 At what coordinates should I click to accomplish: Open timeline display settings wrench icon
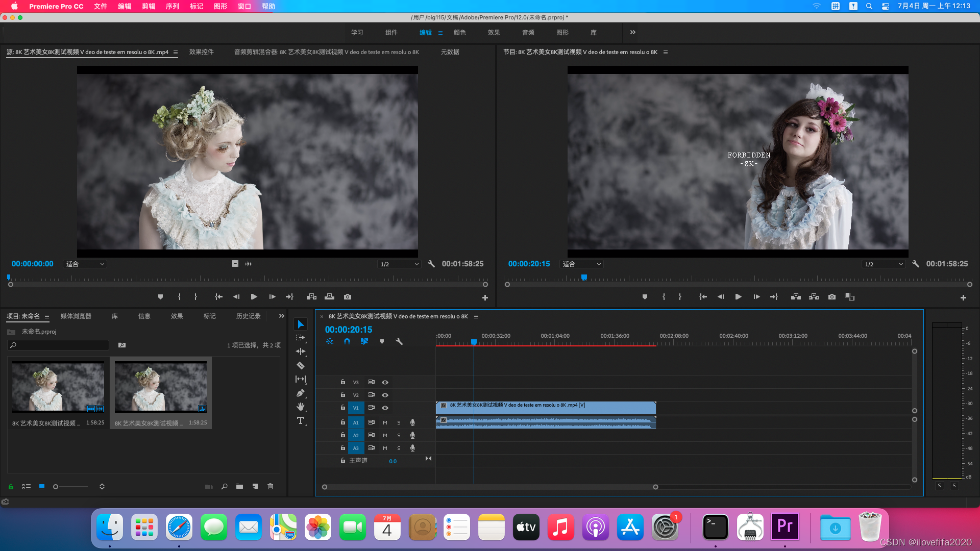(399, 341)
